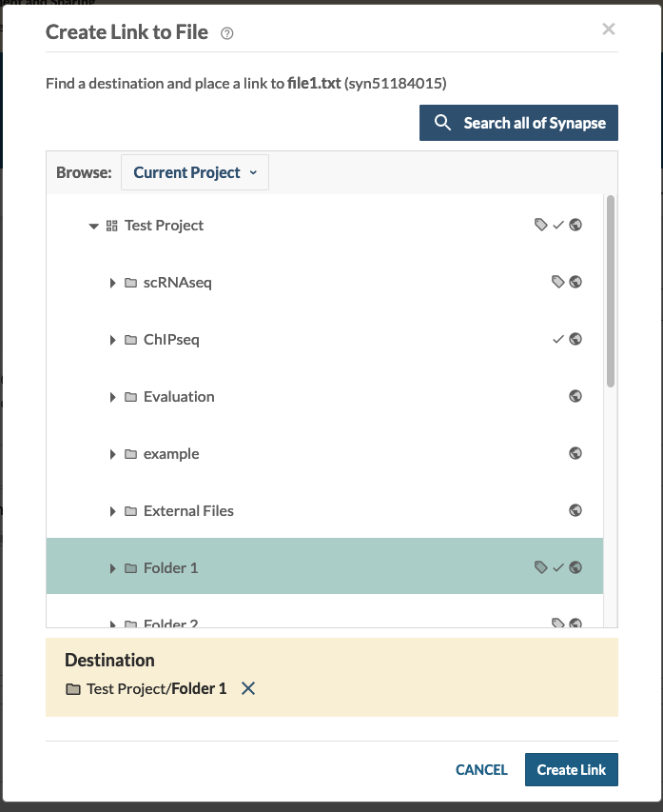Click the globe icon on example row
The image size is (663, 812).
tap(575, 453)
